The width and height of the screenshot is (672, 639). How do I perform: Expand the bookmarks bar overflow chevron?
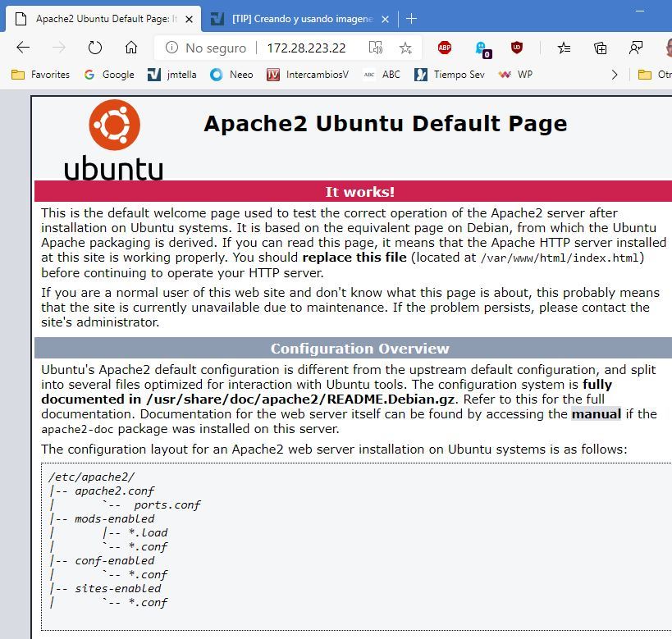[x=614, y=74]
